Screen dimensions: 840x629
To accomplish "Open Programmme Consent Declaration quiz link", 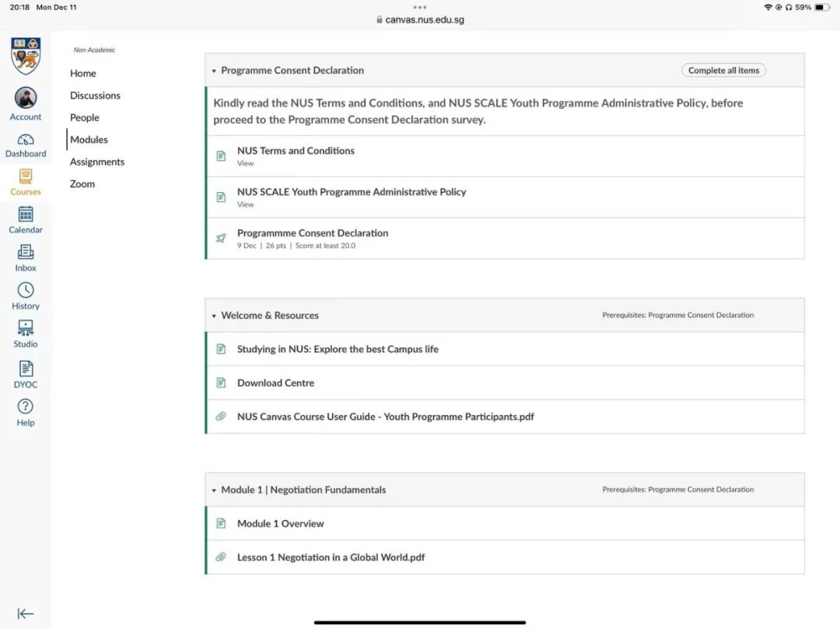I will (x=313, y=233).
